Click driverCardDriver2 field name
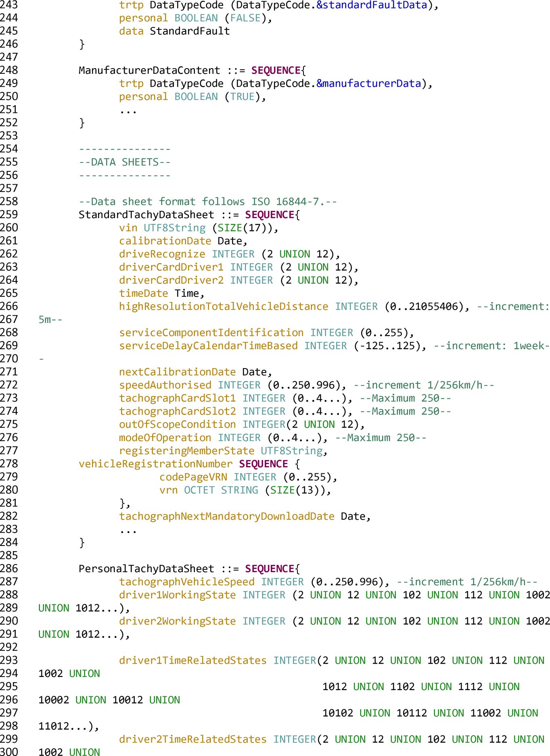Screen dimensions: 550x756 pyautogui.click(x=171, y=281)
